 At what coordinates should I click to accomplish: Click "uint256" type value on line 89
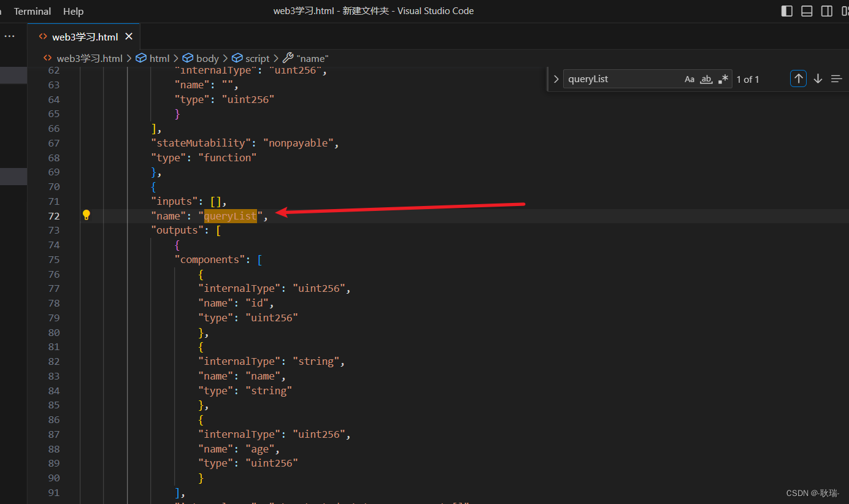272,463
